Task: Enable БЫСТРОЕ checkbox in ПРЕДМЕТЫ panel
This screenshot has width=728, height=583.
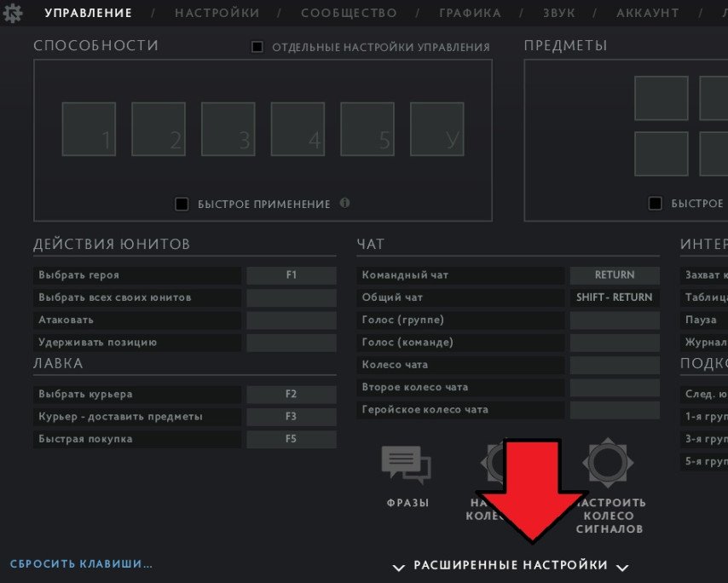Action: point(656,203)
